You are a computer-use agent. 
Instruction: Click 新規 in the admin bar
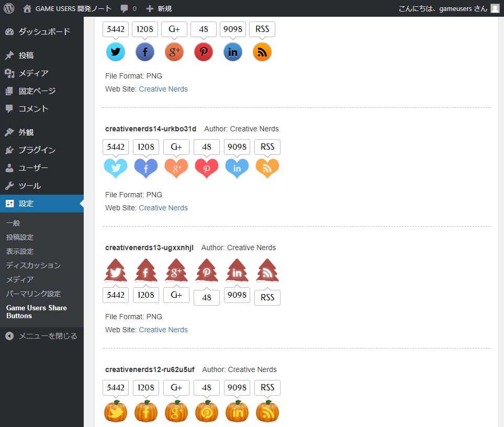(159, 8)
